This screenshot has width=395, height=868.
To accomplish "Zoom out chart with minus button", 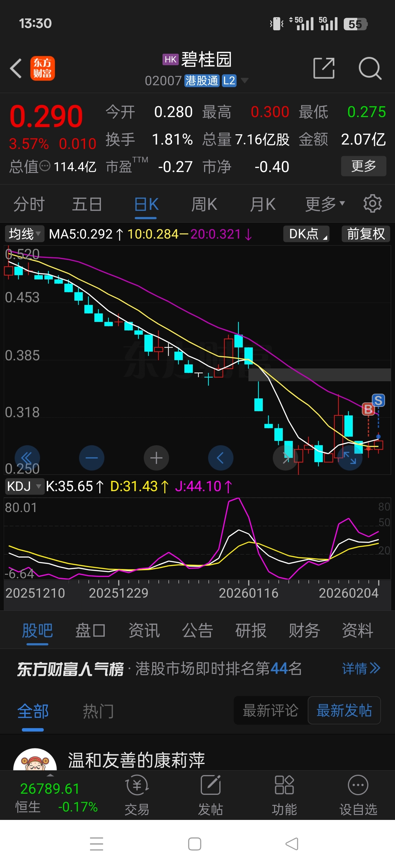I will click(x=92, y=458).
